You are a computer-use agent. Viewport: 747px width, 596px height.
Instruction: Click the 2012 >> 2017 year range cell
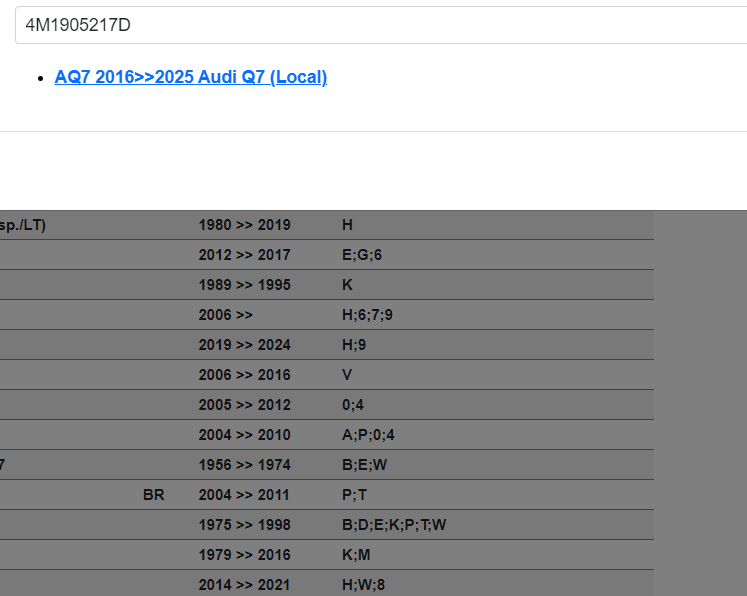tap(244, 255)
